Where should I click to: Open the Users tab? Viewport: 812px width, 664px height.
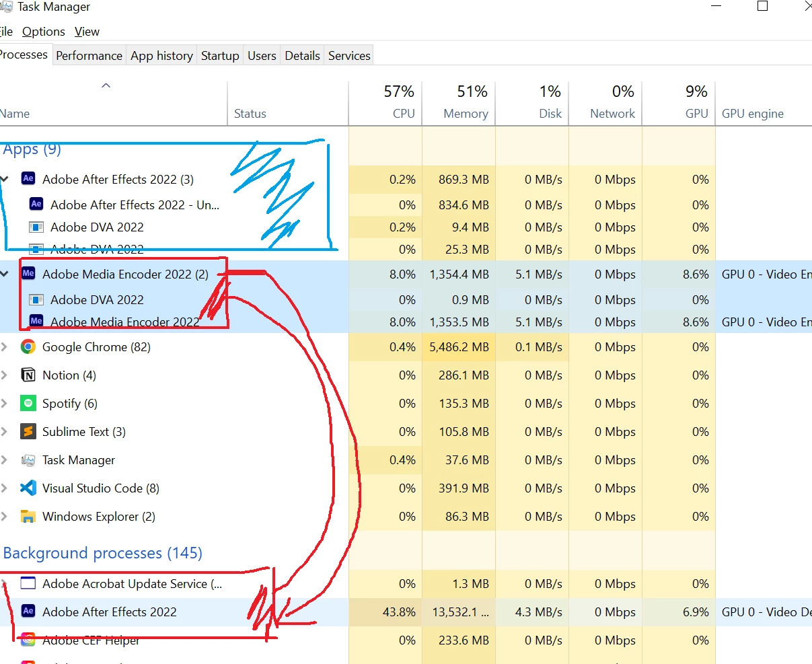[x=262, y=56]
